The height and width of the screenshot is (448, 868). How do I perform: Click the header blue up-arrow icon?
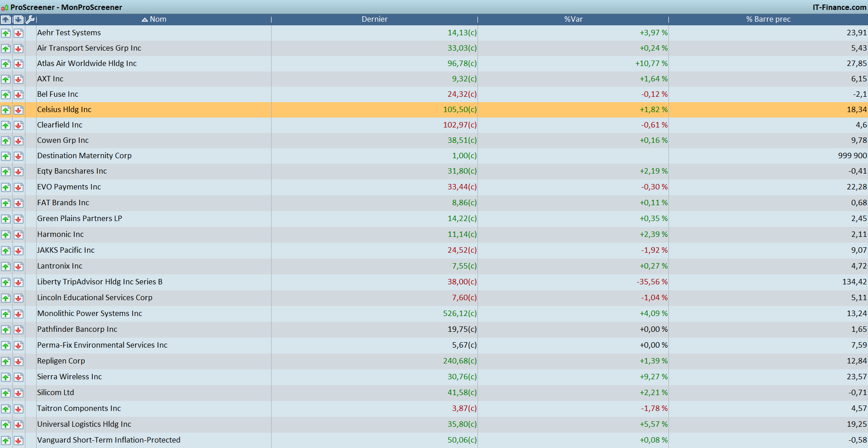tap(6, 19)
